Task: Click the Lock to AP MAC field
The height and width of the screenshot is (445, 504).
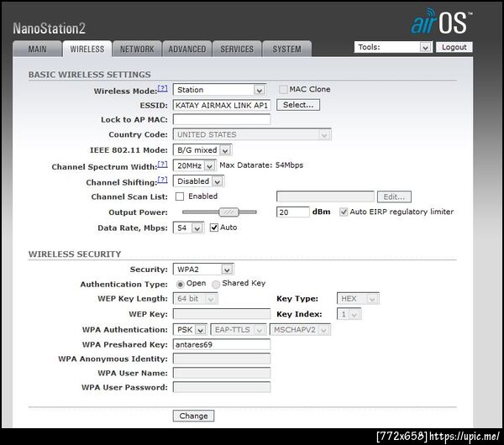Action: (222, 119)
